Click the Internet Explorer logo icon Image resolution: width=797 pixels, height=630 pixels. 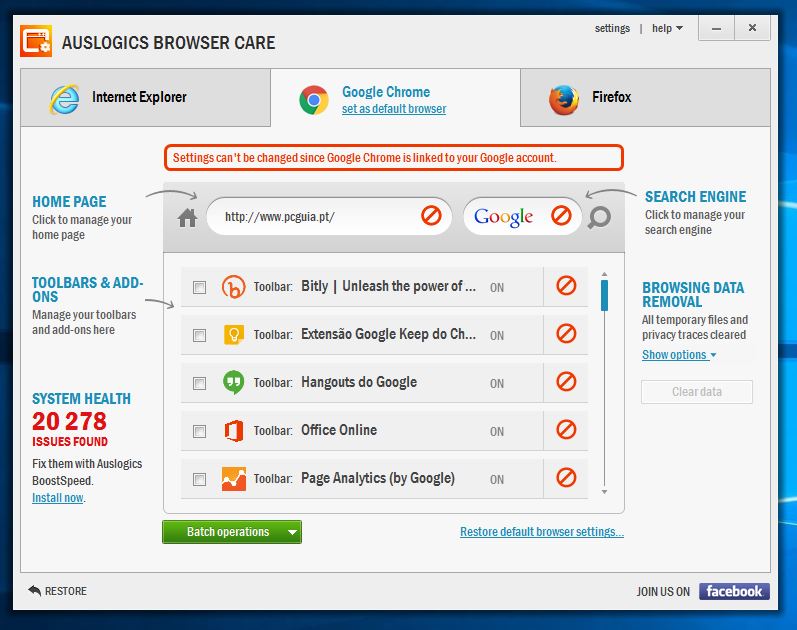coord(64,99)
